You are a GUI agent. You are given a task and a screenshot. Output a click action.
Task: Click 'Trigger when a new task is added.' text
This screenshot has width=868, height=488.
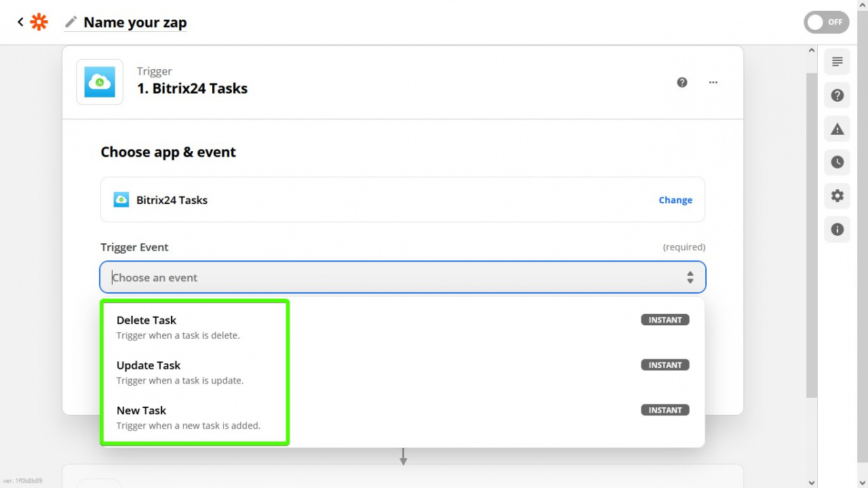coord(189,426)
